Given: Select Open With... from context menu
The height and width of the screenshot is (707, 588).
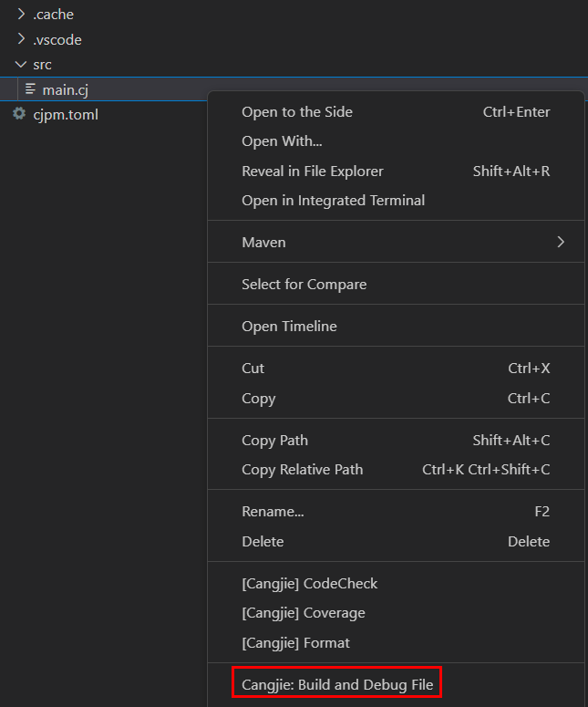Looking at the screenshot, I should pos(282,141).
